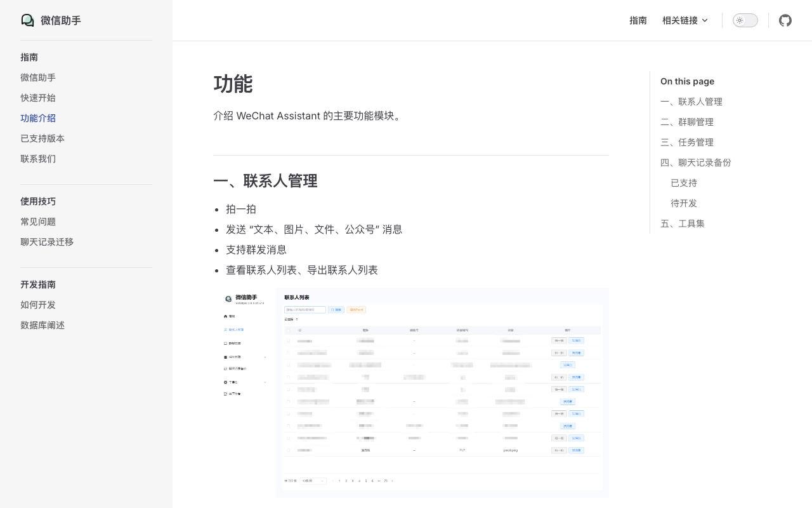The width and height of the screenshot is (812, 508).
Task: Click the On this page label
Action: pyautogui.click(x=687, y=81)
